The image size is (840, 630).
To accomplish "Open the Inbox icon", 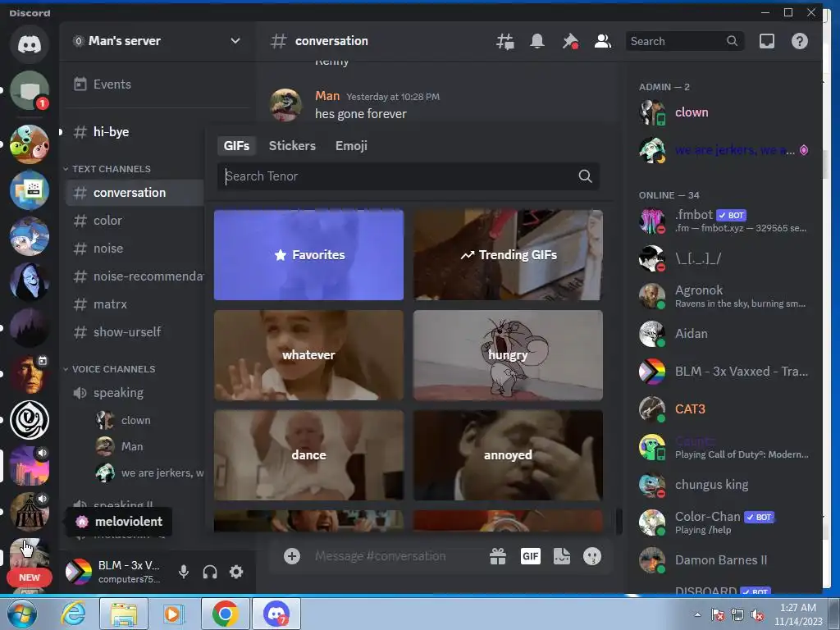I will [767, 41].
